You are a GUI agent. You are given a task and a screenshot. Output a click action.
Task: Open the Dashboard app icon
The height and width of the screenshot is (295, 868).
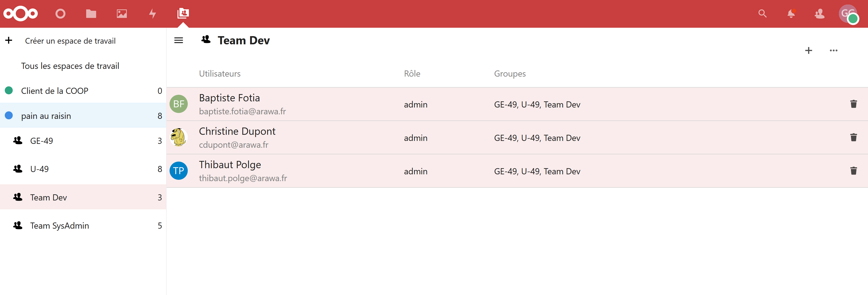[60, 14]
